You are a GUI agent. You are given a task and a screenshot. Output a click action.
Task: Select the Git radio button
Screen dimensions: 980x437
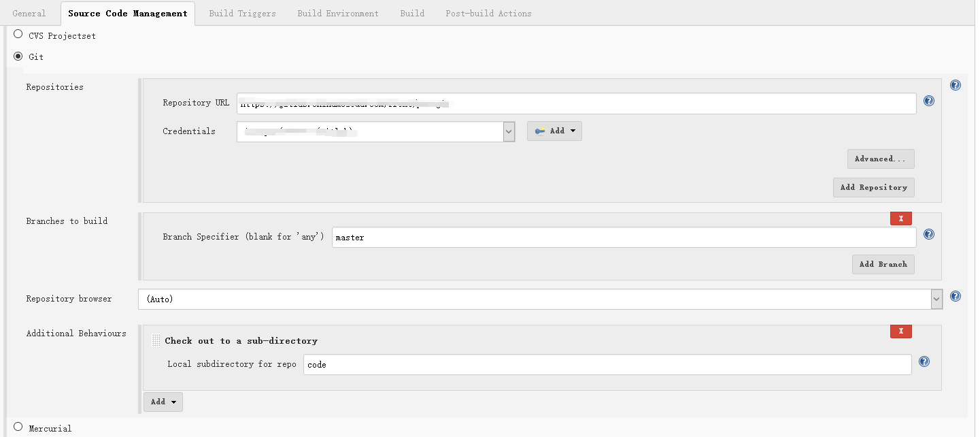(18, 56)
